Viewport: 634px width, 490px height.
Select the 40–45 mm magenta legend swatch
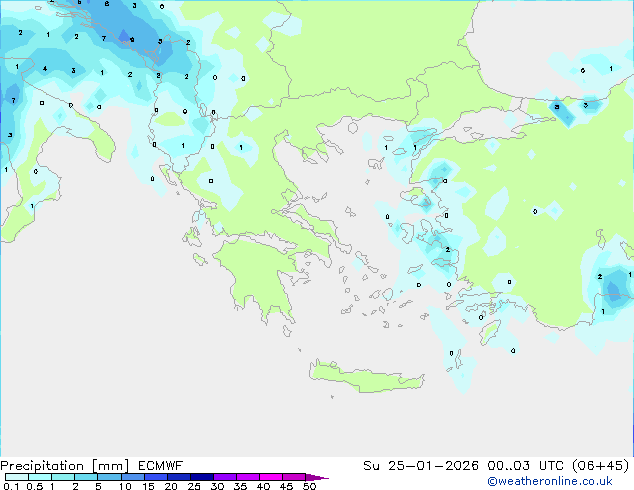tap(271, 477)
